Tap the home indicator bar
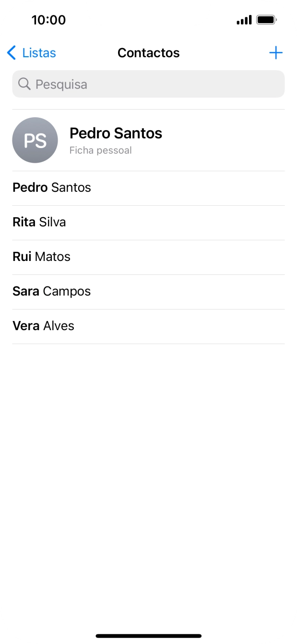Viewport: 297px width, 644px height. pyautogui.click(x=148, y=633)
